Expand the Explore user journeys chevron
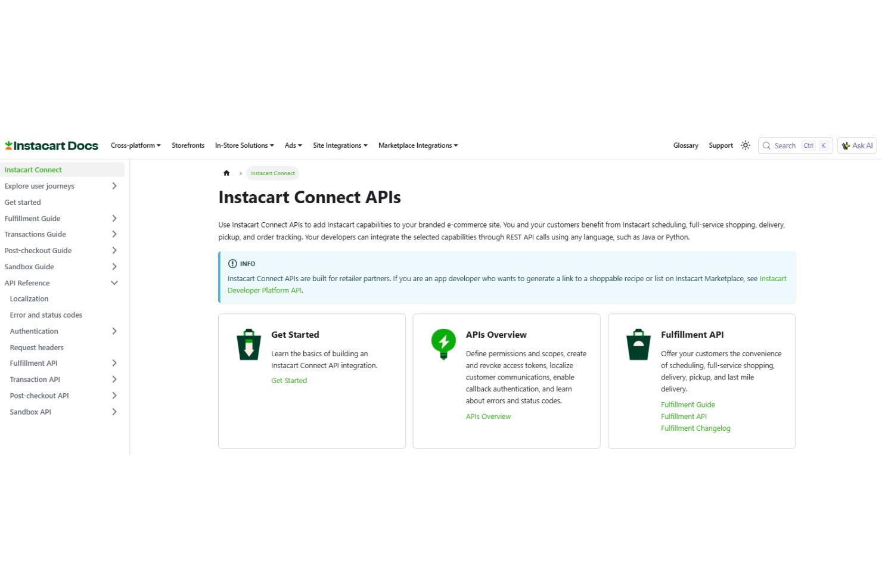Viewport: 882px width, 588px height. tap(114, 186)
